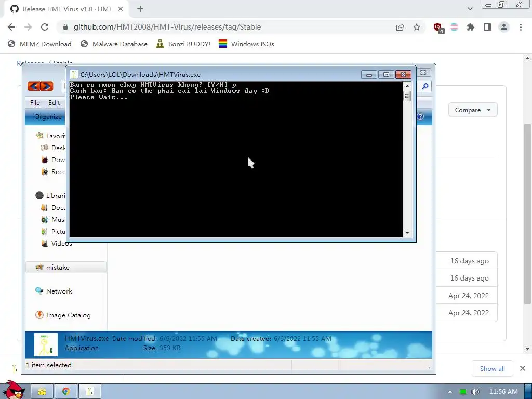Click the 11:56 AM taskbar clock
The image size is (532, 399).
pyautogui.click(x=503, y=392)
